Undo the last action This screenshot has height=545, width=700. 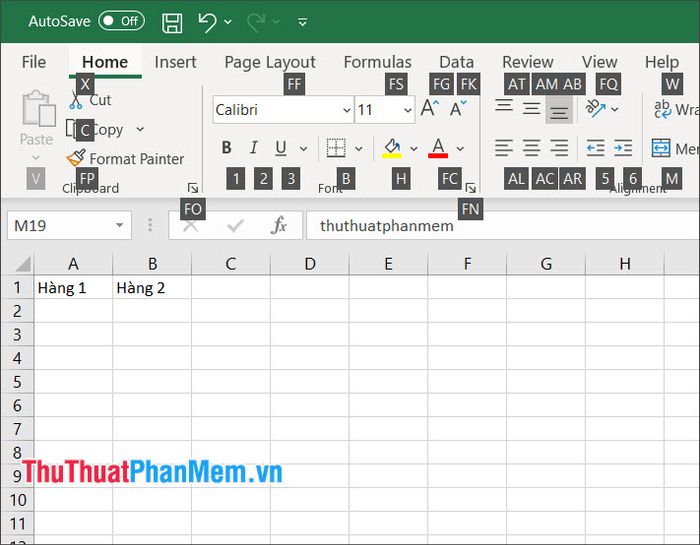click(x=207, y=22)
